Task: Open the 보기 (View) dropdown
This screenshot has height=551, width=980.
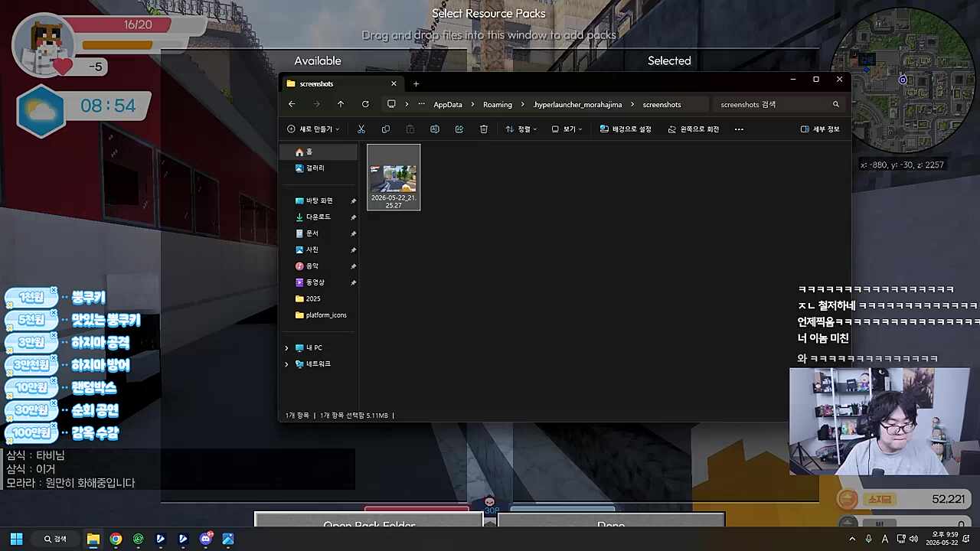Action: [x=567, y=129]
